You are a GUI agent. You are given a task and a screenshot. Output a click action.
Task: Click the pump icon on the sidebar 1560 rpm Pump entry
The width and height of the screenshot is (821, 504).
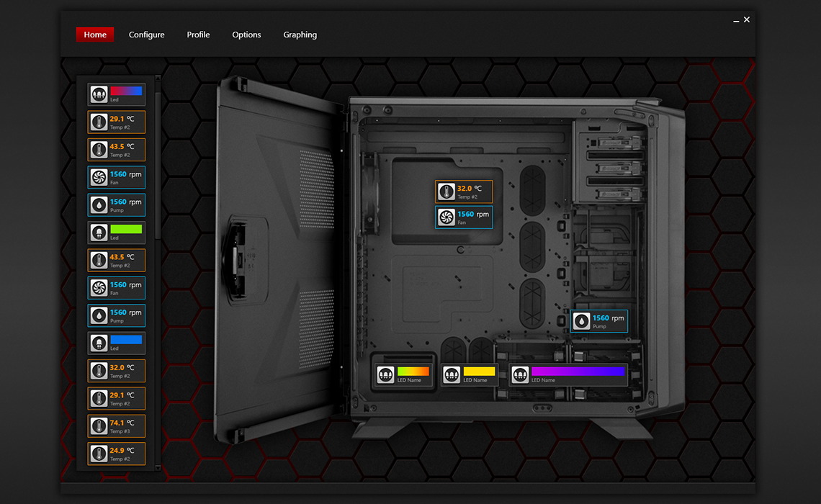point(99,204)
